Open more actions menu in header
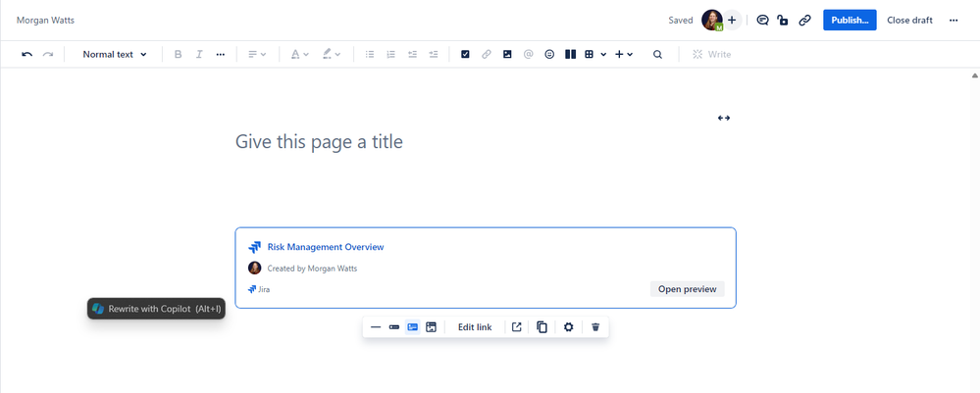980x393 pixels. click(x=954, y=20)
